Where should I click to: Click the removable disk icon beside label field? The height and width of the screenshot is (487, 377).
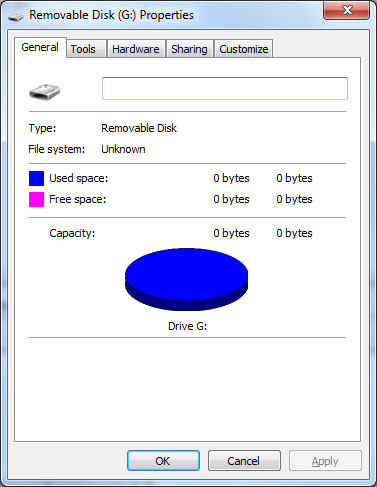pos(44,92)
